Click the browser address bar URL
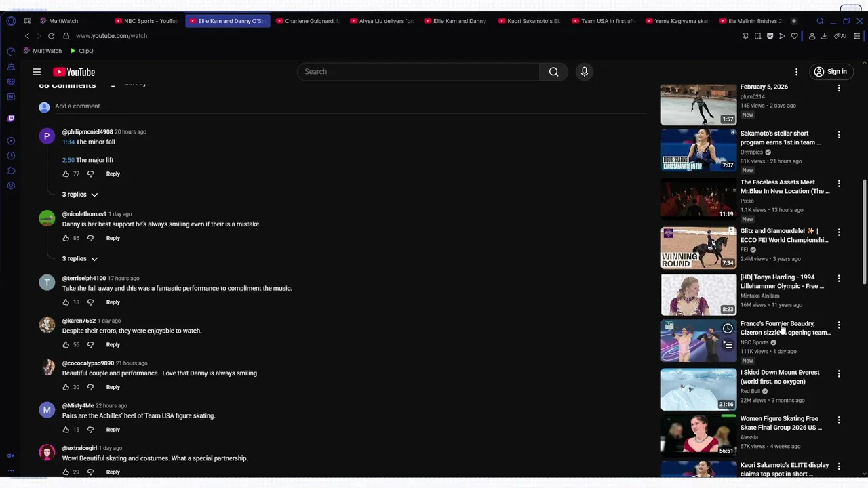868x488 pixels. pyautogui.click(x=111, y=36)
